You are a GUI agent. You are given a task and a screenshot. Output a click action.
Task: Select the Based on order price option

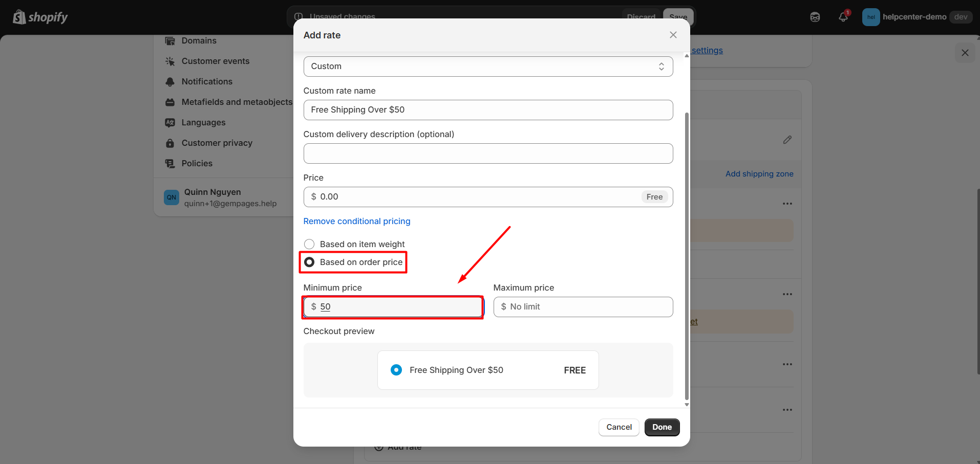(309, 262)
